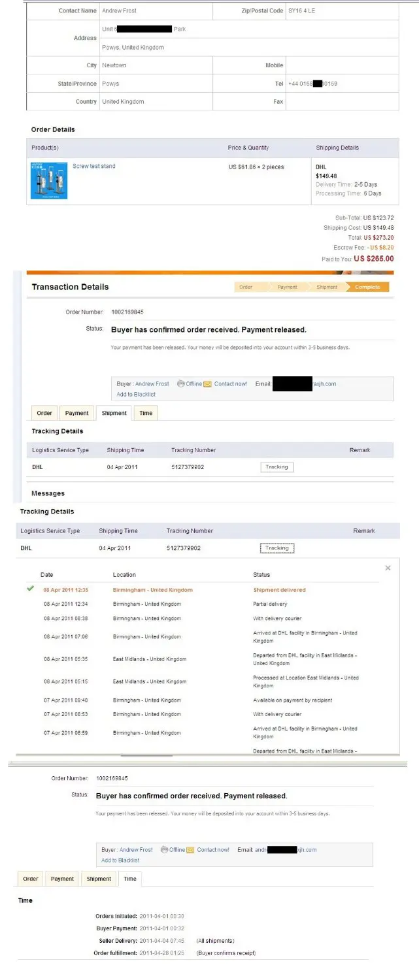Click the Offline status icon in the section with Time tab active
Image resolution: width=419 pixels, height=980 pixels.
pos(163,850)
